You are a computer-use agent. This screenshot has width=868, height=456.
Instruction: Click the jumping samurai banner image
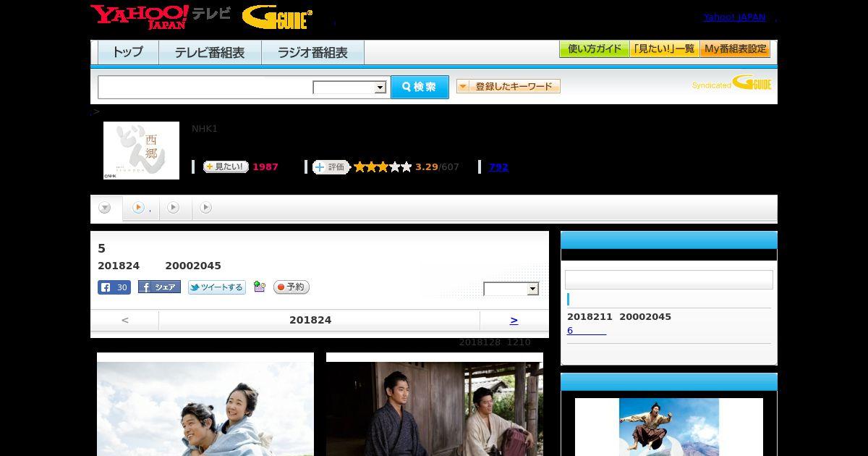pos(669,427)
